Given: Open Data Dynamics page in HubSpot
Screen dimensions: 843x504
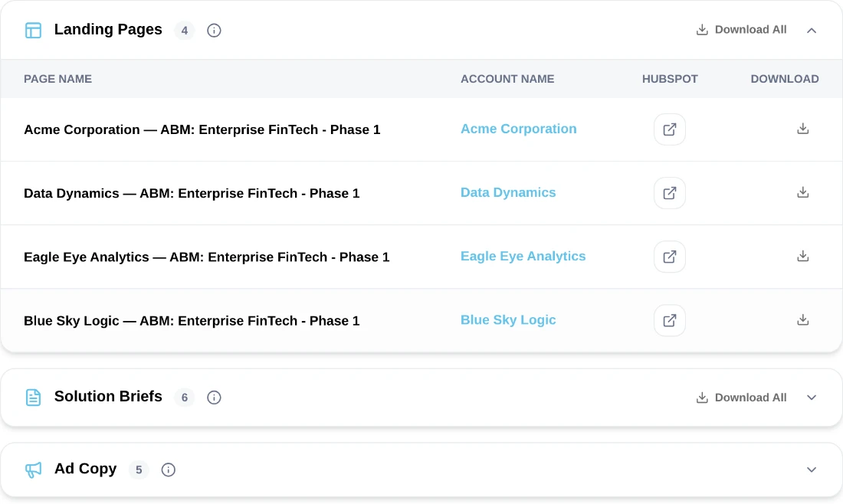Looking at the screenshot, I should [x=669, y=193].
